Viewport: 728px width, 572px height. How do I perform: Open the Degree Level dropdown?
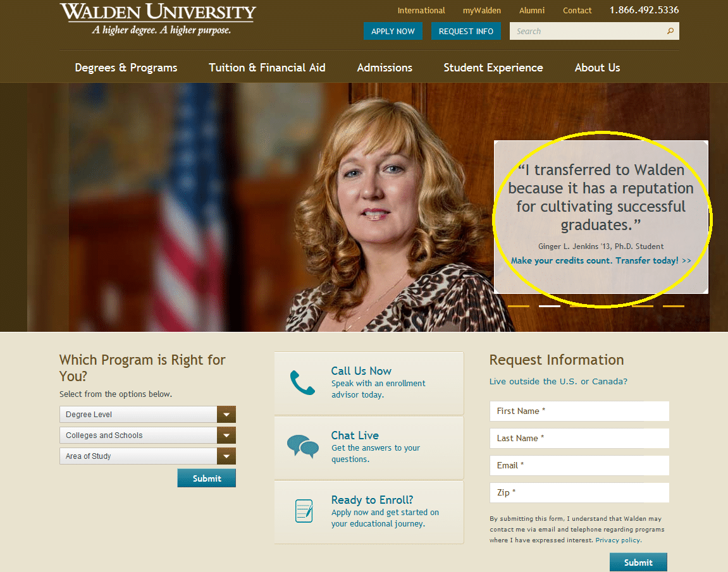tap(147, 414)
